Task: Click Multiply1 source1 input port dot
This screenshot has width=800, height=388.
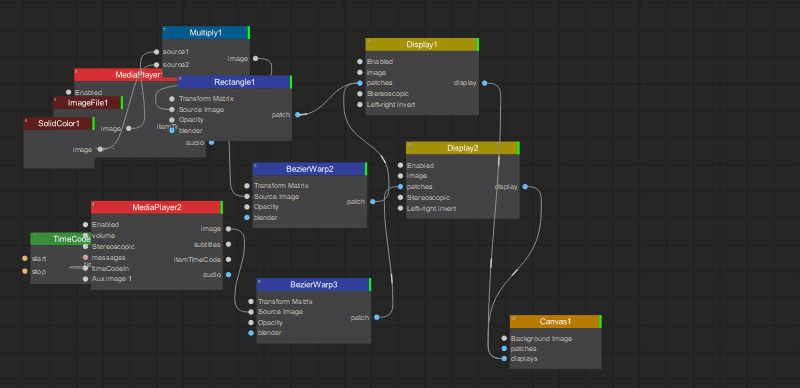Action: point(157,52)
